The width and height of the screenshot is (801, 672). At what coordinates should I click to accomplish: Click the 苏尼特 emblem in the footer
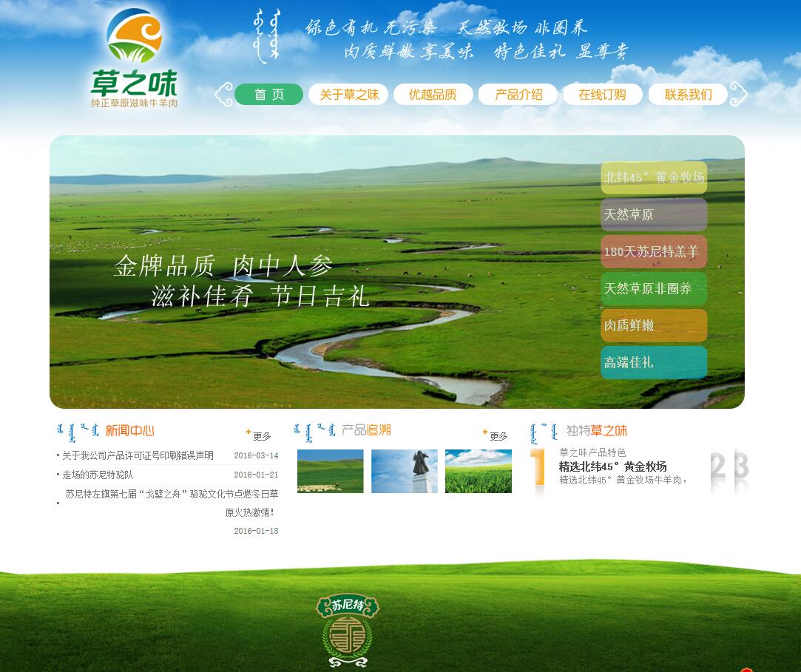(x=347, y=630)
